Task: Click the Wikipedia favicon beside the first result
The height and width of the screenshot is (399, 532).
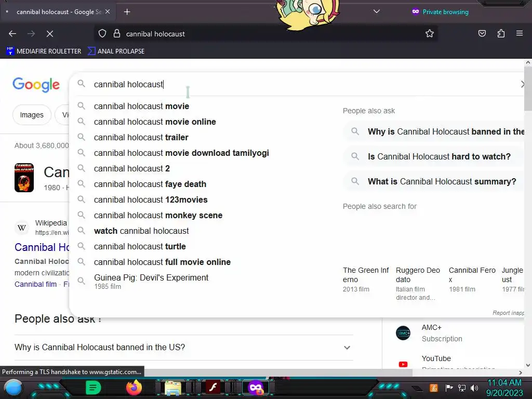Action: point(22,228)
